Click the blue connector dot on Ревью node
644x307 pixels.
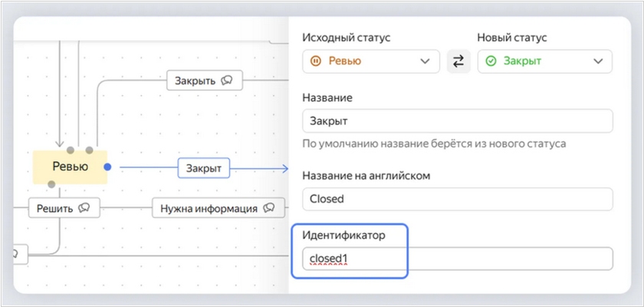click(107, 167)
